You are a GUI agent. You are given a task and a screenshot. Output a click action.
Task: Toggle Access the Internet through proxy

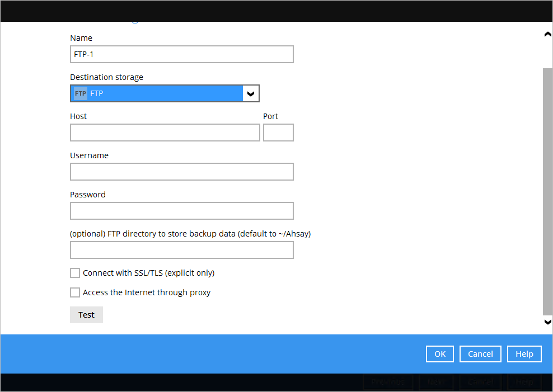(x=75, y=292)
